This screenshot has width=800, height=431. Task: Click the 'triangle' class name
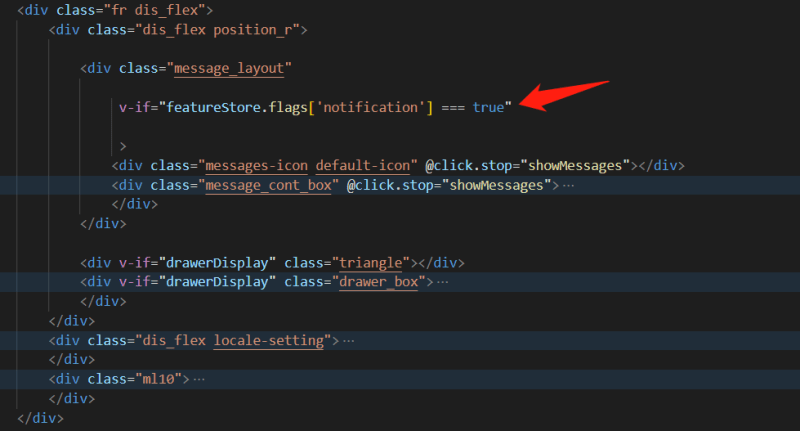click(371, 263)
